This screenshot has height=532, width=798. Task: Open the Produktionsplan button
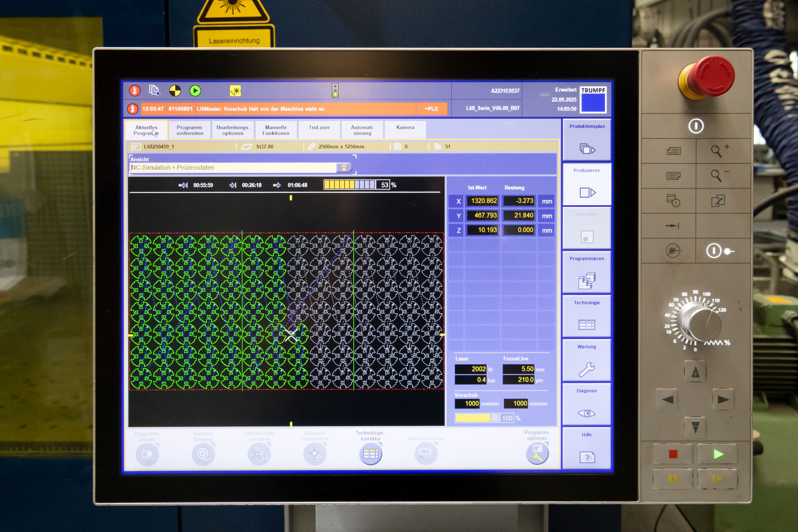point(587,140)
